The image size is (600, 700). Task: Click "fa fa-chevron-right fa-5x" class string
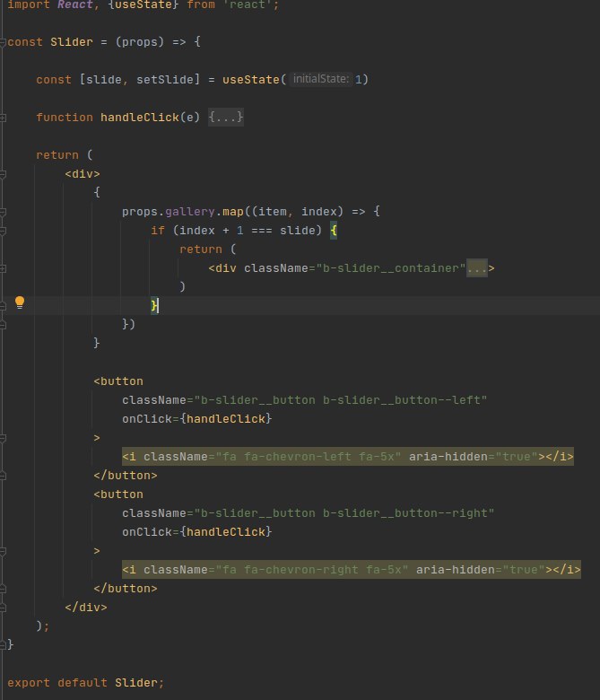pyautogui.click(x=312, y=570)
